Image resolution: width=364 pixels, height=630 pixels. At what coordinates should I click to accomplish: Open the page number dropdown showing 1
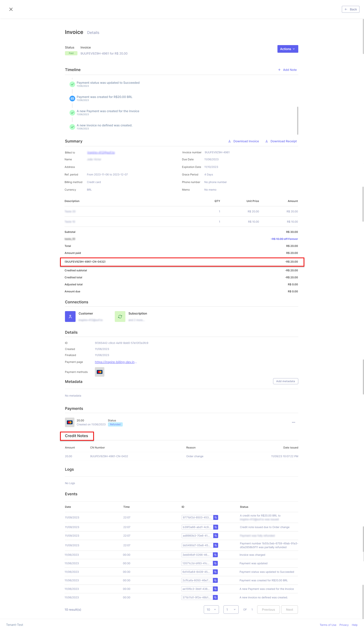coord(231,610)
